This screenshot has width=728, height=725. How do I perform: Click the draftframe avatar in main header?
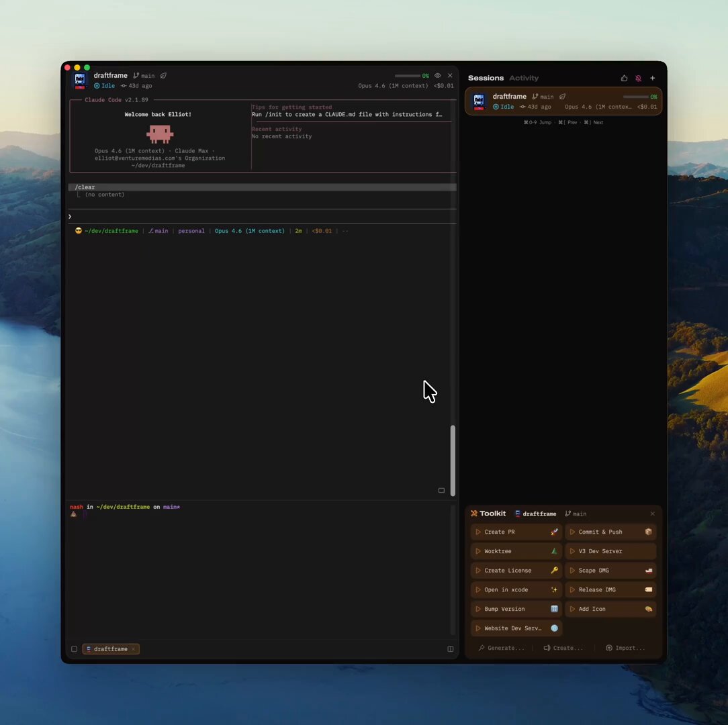click(x=80, y=81)
